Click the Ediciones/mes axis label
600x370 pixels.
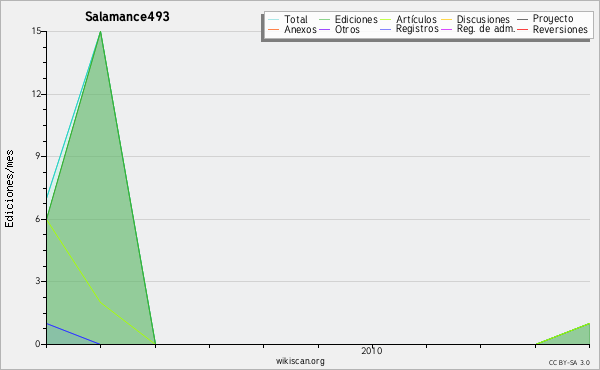pyautogui.click(x=9, y=189)
